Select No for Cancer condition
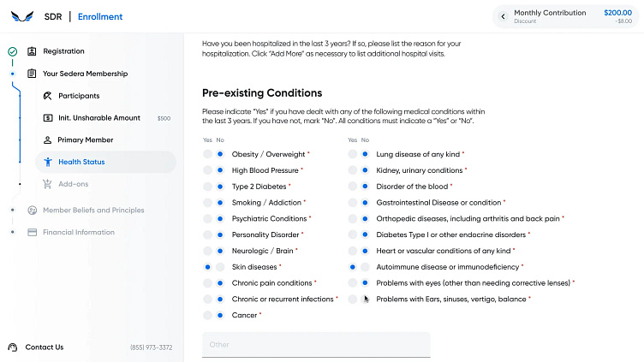Image resolution: width=644 pixels, height=362 pixels. point(220,315)
